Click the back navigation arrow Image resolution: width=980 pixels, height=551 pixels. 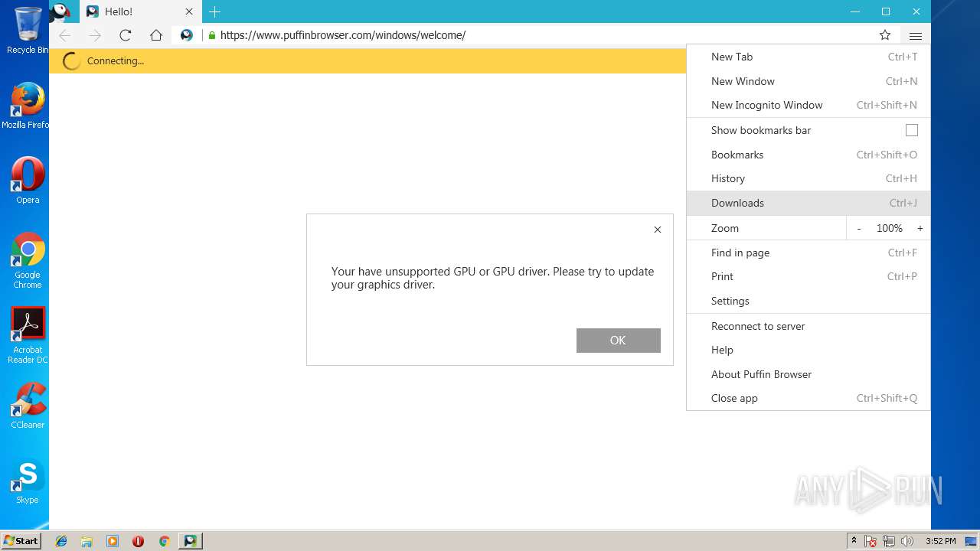65,35
